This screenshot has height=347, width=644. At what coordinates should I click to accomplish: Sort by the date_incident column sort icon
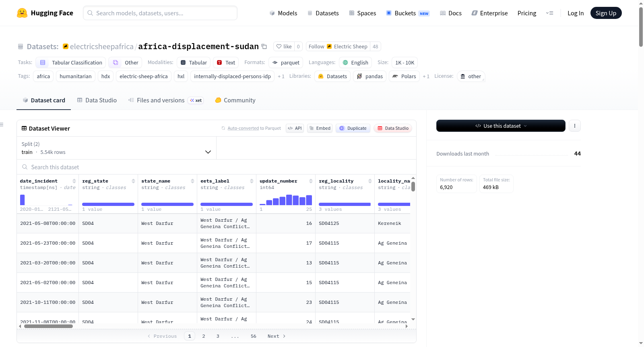74,181
